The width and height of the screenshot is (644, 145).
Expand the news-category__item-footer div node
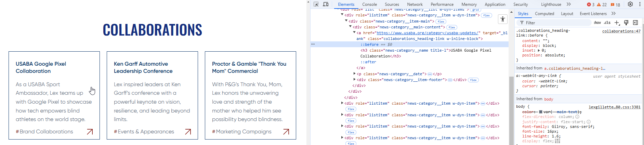355,80
